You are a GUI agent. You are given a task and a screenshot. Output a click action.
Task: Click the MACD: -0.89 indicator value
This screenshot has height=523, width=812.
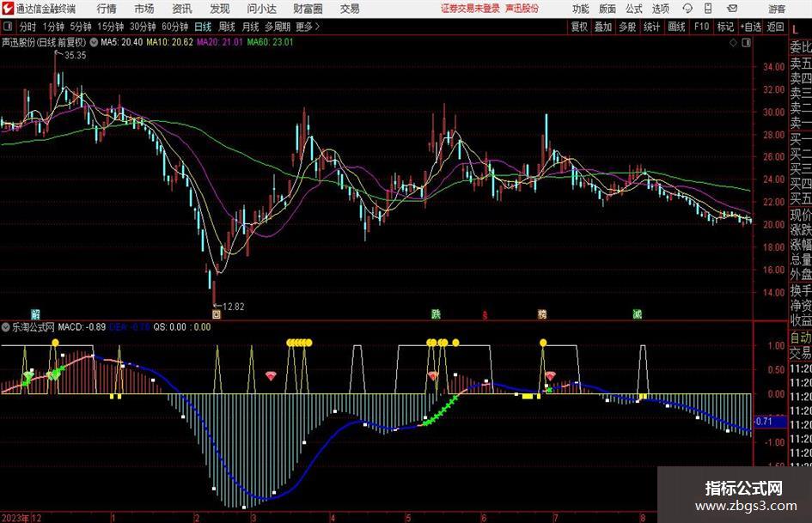(82, 327)
